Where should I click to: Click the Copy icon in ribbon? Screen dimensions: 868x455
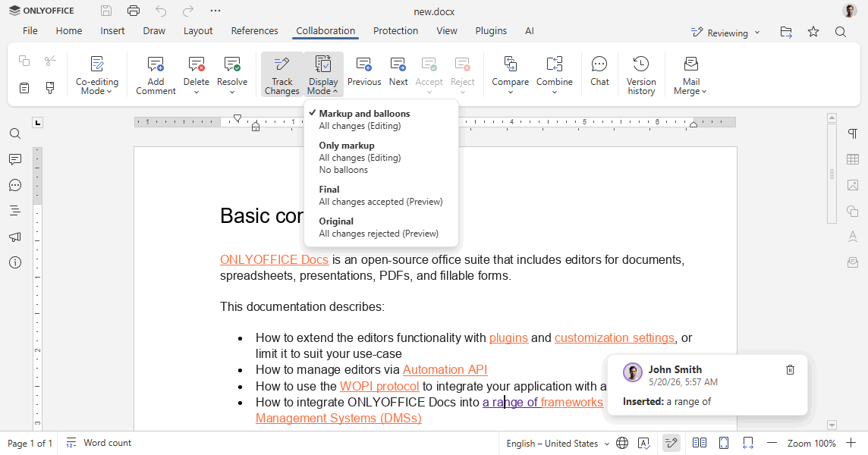[x=24, y=61]
